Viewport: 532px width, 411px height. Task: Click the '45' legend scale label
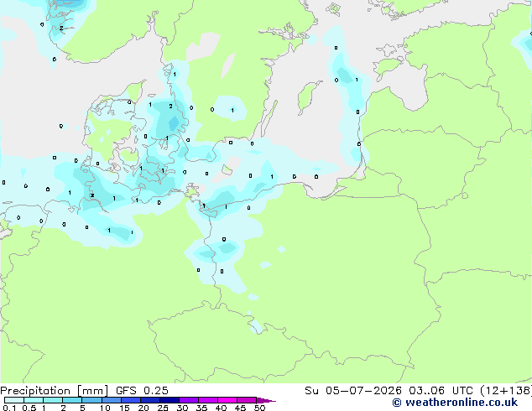240,408
